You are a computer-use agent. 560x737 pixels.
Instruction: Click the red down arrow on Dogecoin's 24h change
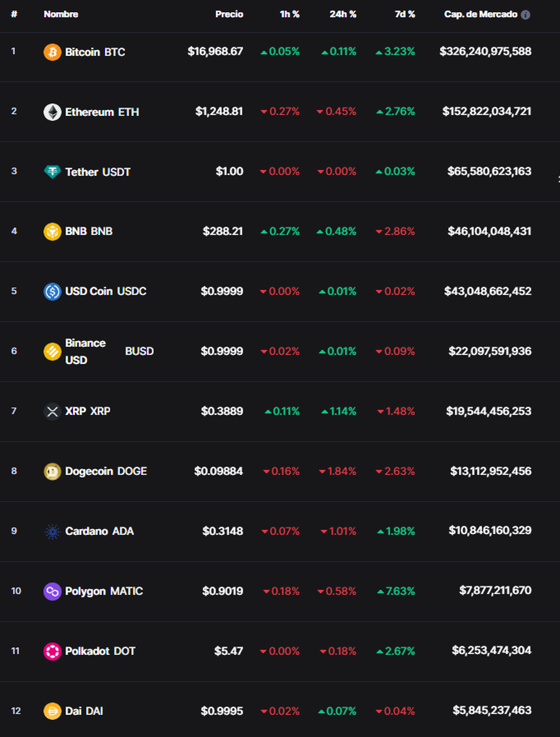(x=322, y=471)
